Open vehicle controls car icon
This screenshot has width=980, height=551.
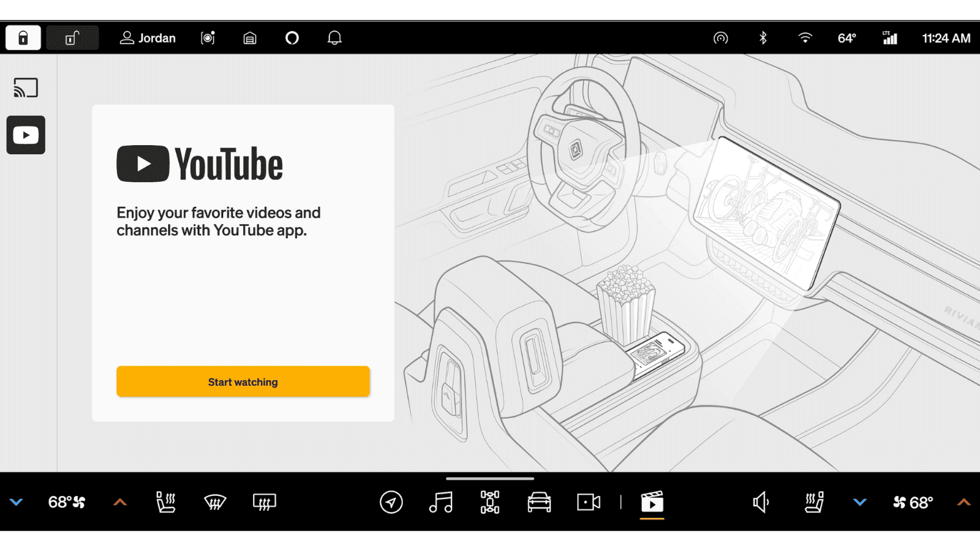click(x=539, y=502)
